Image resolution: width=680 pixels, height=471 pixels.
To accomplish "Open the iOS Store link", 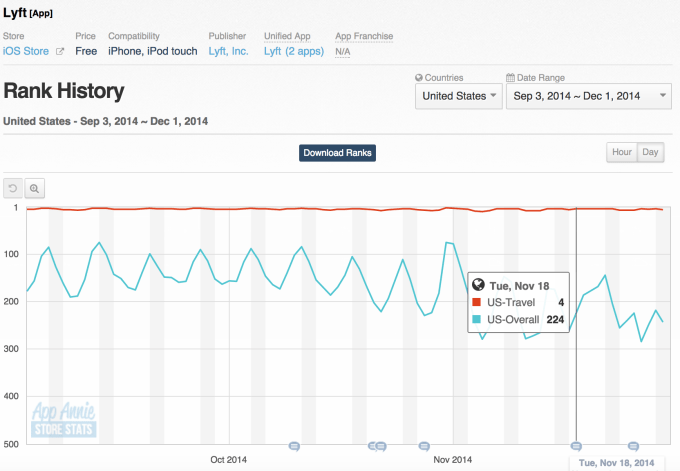I will tap(27, 51).
